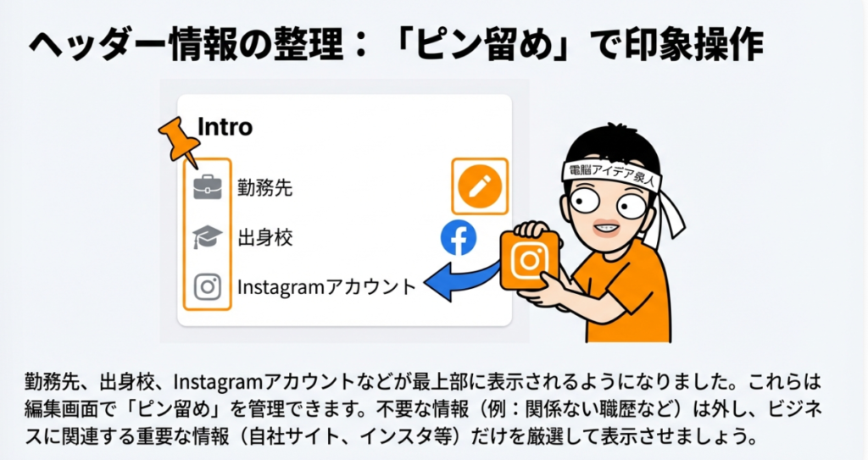This screenshot has height=460, width=868.
Task: Click the description paragraph starting 勤務先、出身校
Action: click(423, 409)
